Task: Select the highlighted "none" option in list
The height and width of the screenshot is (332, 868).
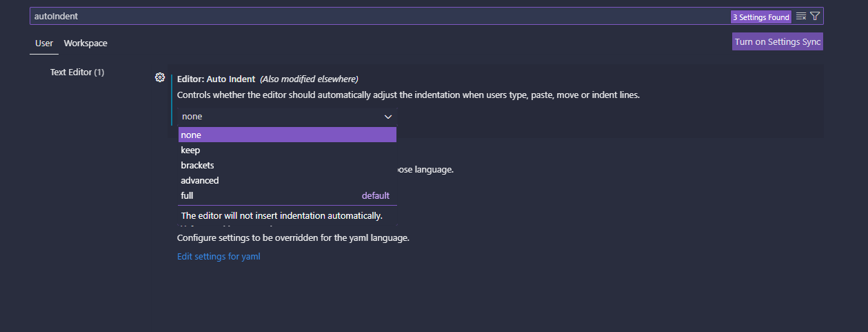Action: [x=287, y=135]
